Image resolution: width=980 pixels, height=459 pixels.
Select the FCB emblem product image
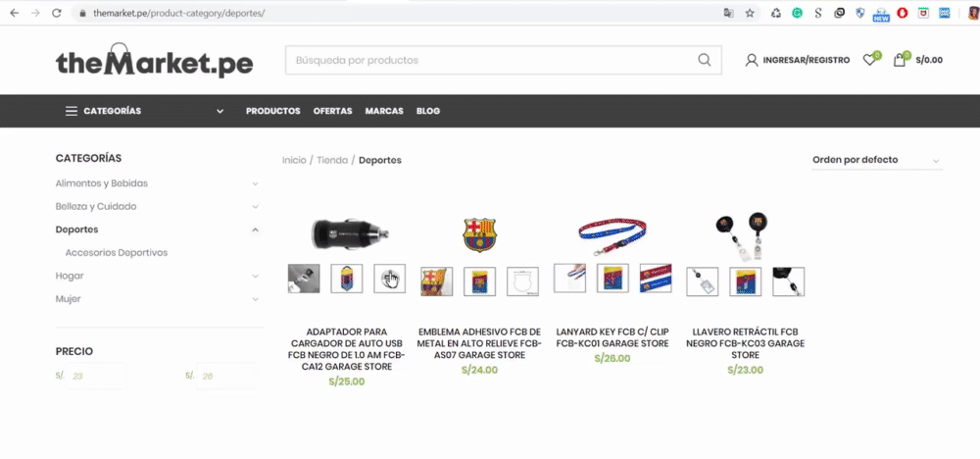479,235
